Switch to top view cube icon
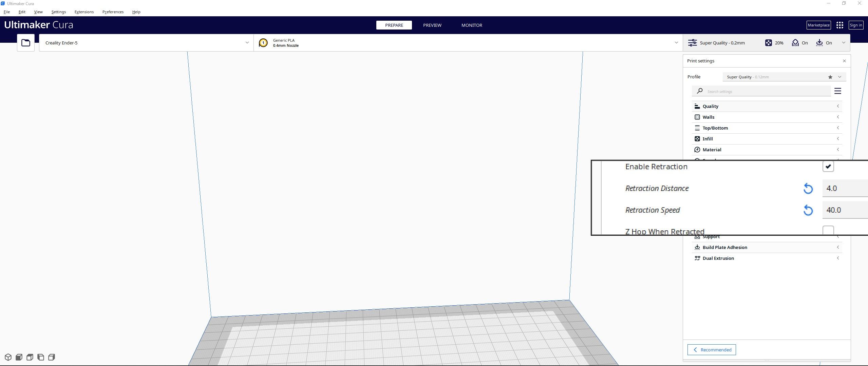This screenshot has width=868, height=366. (x=30, y=357)
